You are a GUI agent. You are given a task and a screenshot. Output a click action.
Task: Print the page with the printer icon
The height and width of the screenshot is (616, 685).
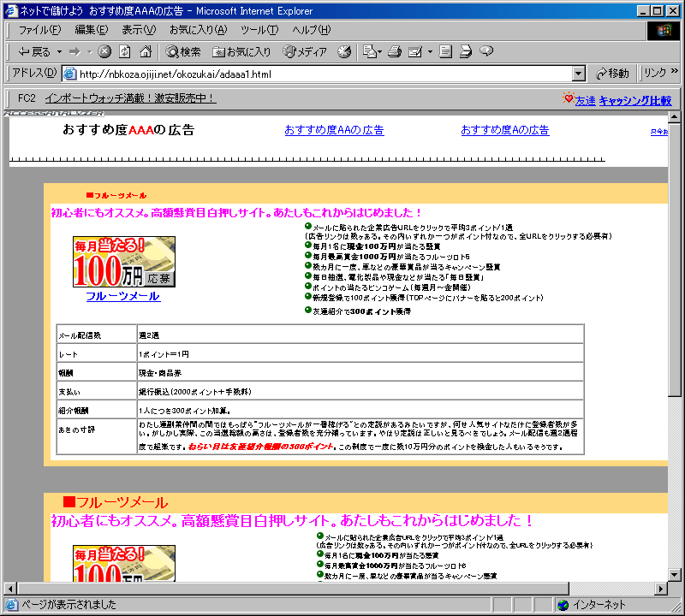click(395, 51)
